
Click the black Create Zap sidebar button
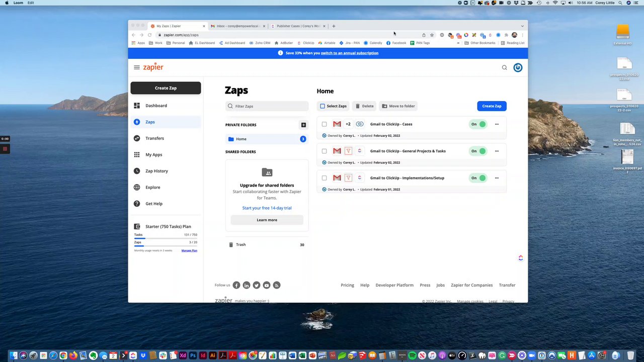[166, 88]
